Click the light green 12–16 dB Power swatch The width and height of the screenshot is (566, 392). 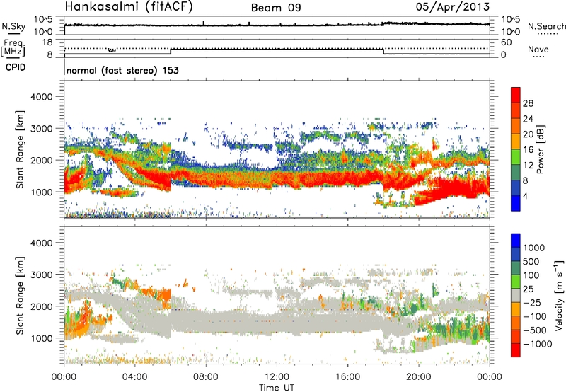point(516,157)
